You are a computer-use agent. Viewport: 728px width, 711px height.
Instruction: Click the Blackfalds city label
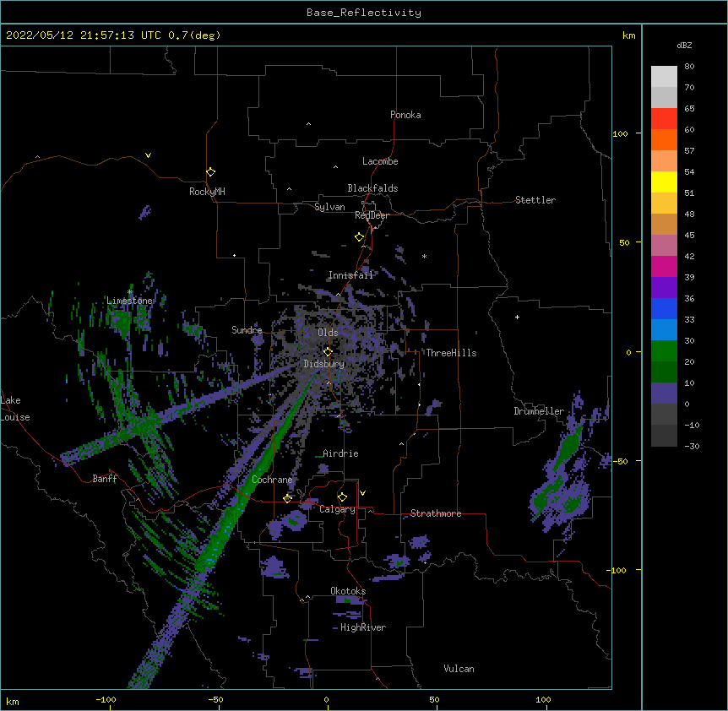pos(372,188)
